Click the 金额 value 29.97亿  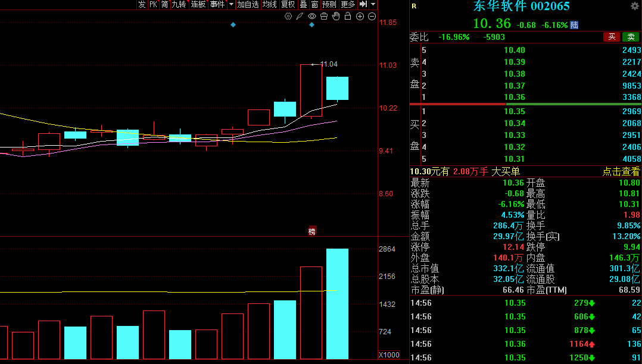click(x=508, y=236)
